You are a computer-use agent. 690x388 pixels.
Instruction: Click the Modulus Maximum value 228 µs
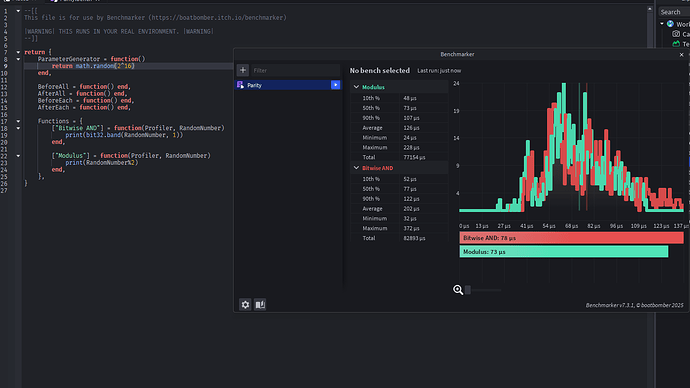[x=411, y=147]
